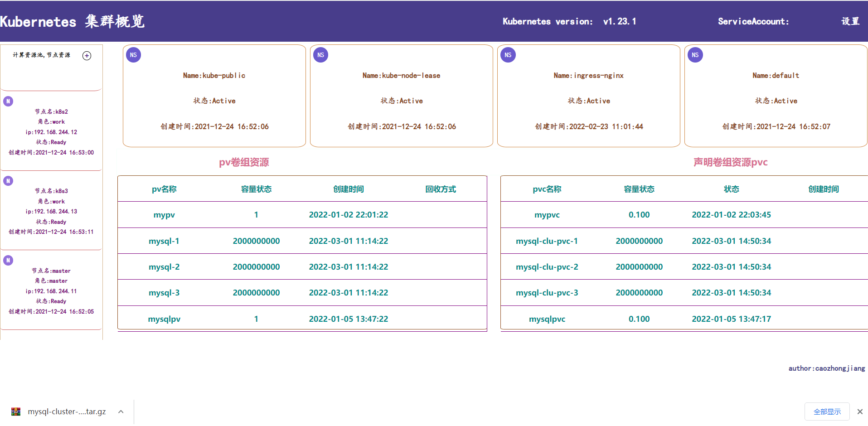
Task: Select Name:kube-public text
Action: coord(214,76)
